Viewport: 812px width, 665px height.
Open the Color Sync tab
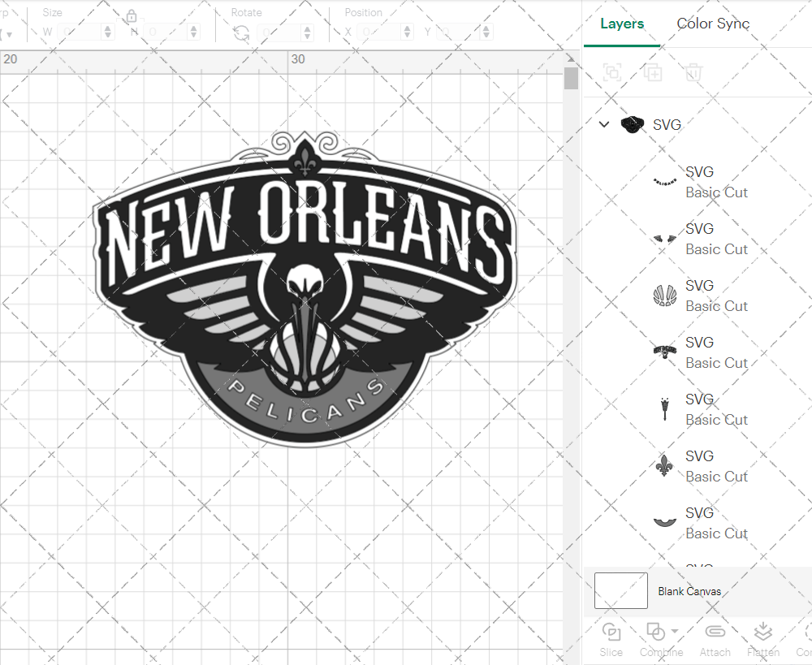tap(713, 24)
